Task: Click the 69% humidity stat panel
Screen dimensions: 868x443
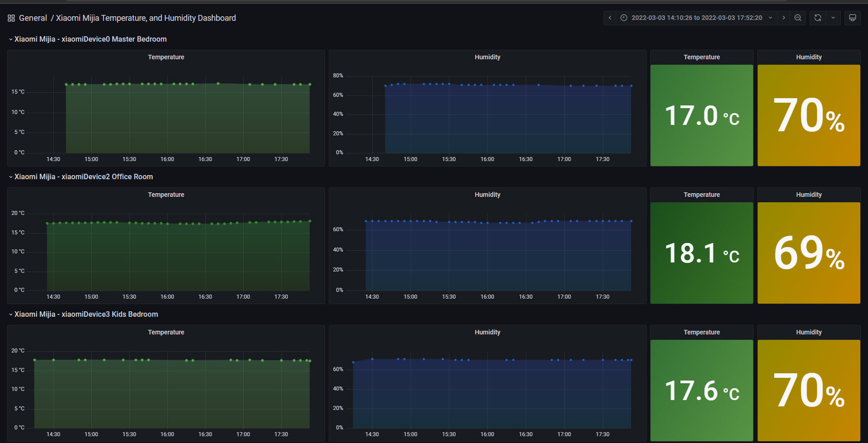Action: pyautogui.click(x=809, y=253)
